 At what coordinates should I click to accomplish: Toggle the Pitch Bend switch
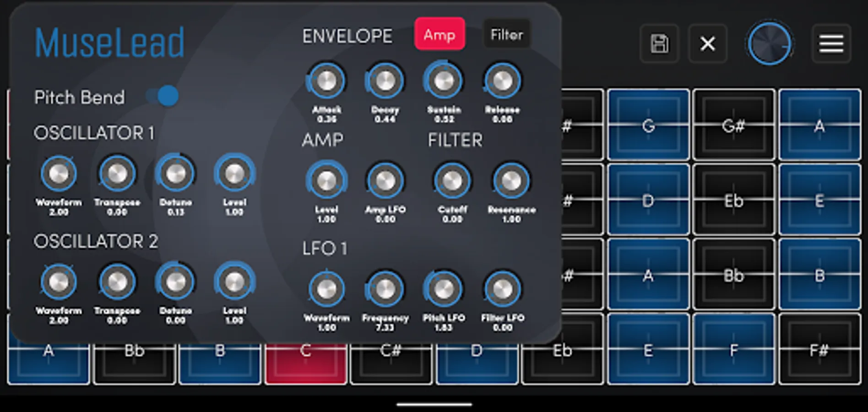click(x=163, y=96)
